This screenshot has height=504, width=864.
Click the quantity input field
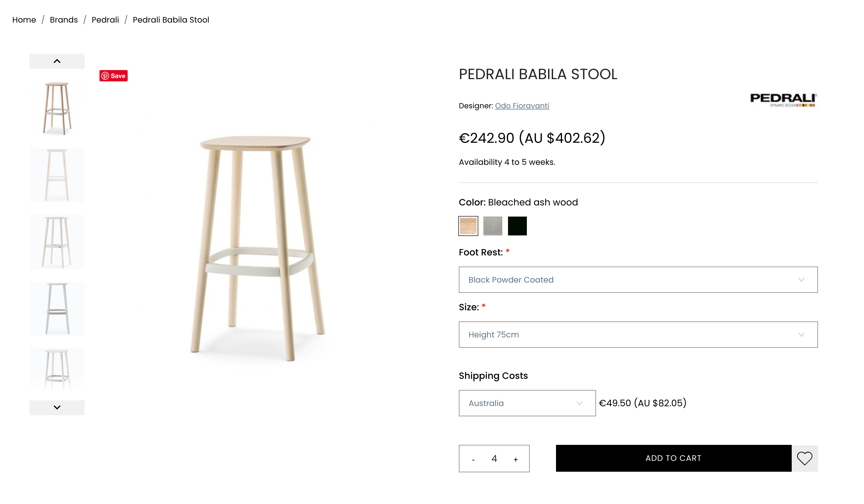pos(494,458)
